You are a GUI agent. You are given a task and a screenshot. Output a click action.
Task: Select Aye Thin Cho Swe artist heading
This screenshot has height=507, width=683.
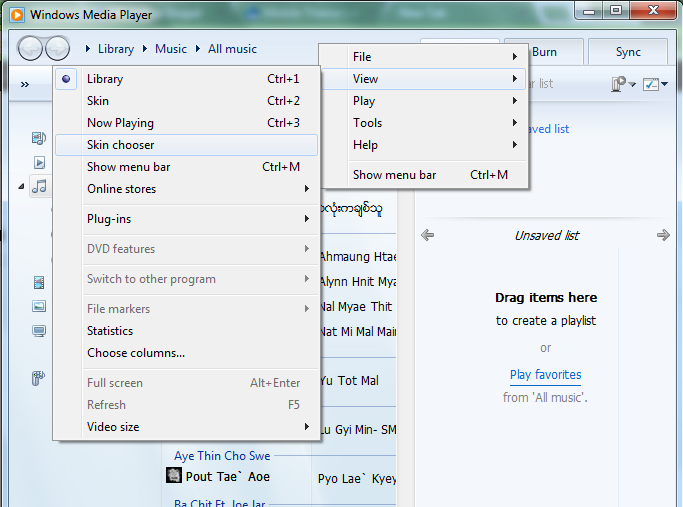coord(222,456)
